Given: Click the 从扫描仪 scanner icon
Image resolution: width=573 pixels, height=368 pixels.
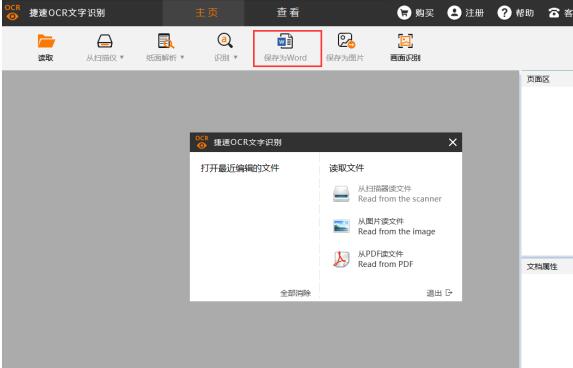Looking at the screenshot, I should click(105, 41).
